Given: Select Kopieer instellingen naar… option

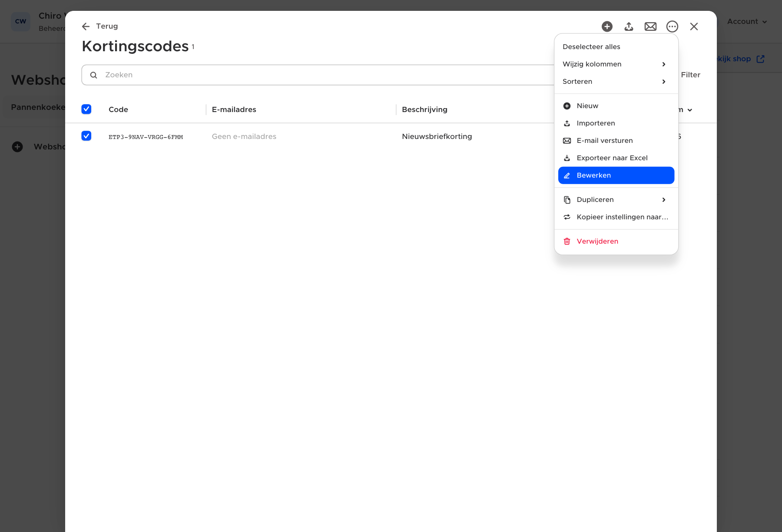Looking at the screenshot, I should [616, 217].
